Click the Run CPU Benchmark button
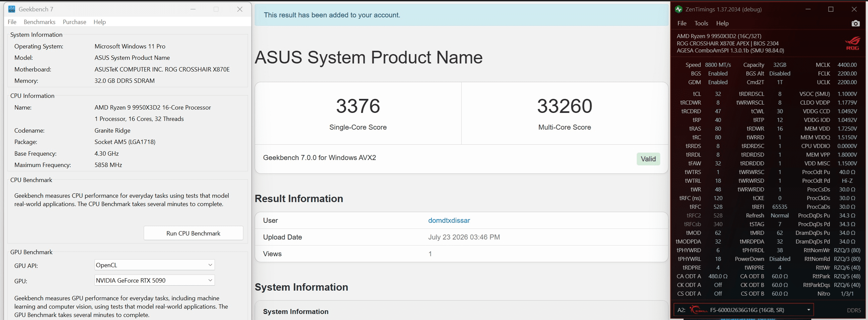Image resolution: width=868 pixels, height=320 pixels. (x=194, y=233)
